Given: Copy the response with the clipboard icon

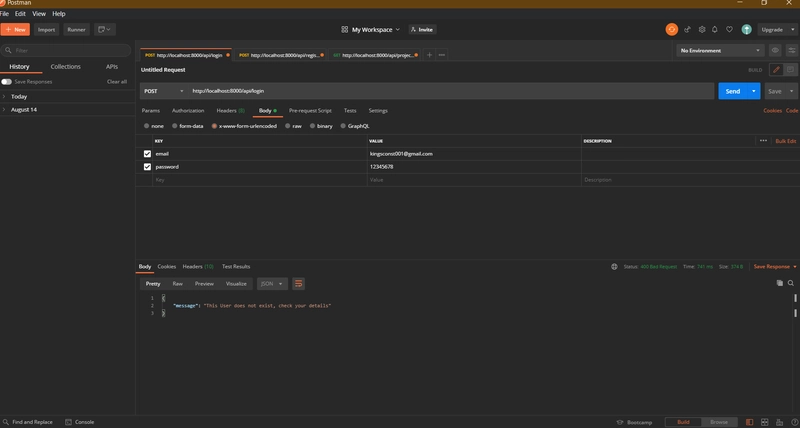Looking at the screenshot, I should [x=780, y=283].
